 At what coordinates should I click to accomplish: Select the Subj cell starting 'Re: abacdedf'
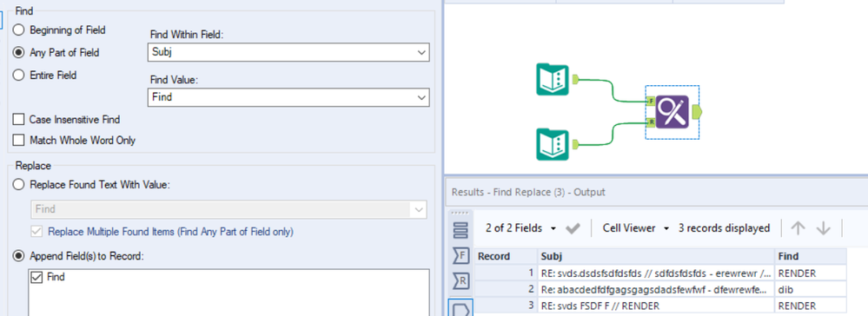pyautogui.click(x=655, y=289)
